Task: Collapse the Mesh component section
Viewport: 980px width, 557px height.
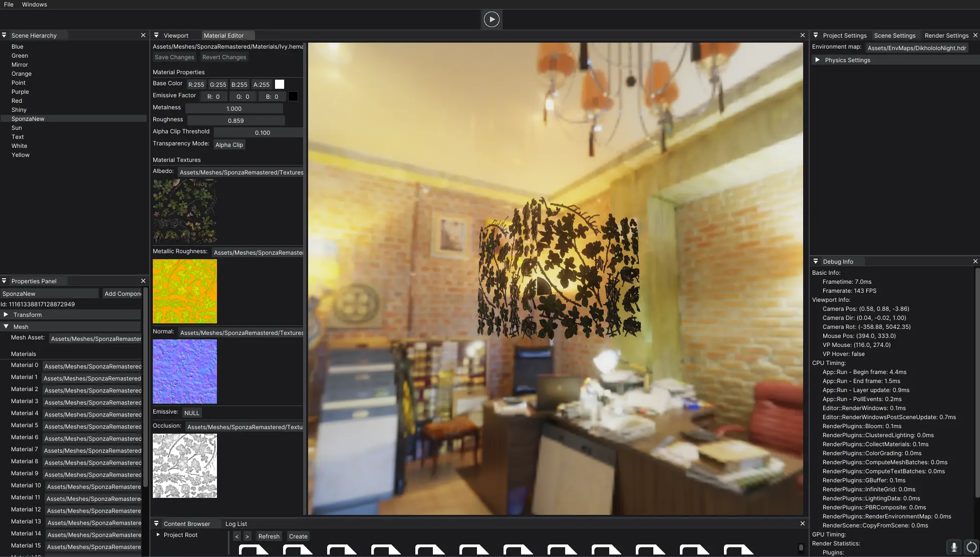Action: [6, 327]
